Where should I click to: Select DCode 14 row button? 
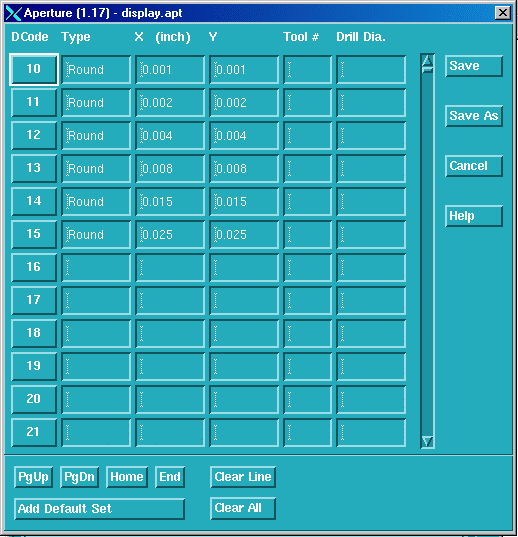pyautogui.click(x=34, y=201)
